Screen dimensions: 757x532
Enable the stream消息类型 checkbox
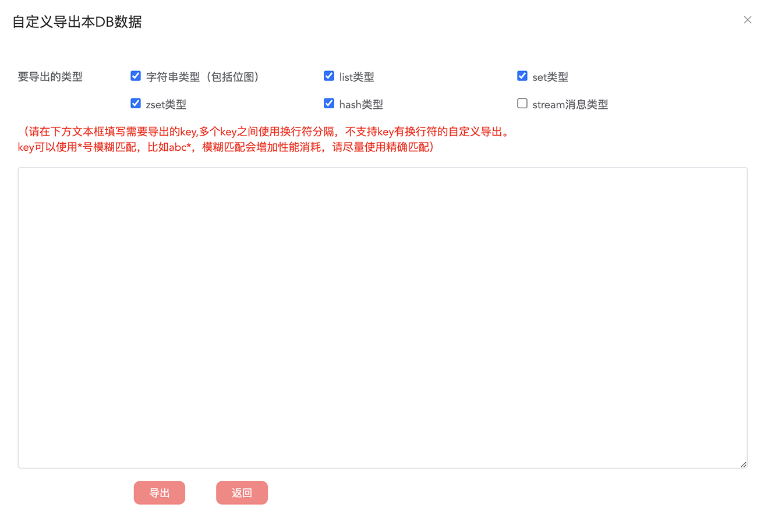(522, 104)
